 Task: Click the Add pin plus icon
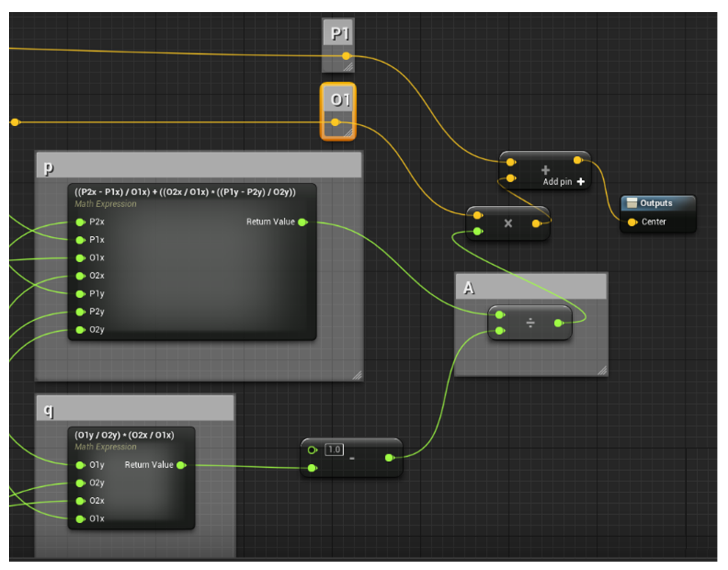pyautogui.click(x=581, y=181)
